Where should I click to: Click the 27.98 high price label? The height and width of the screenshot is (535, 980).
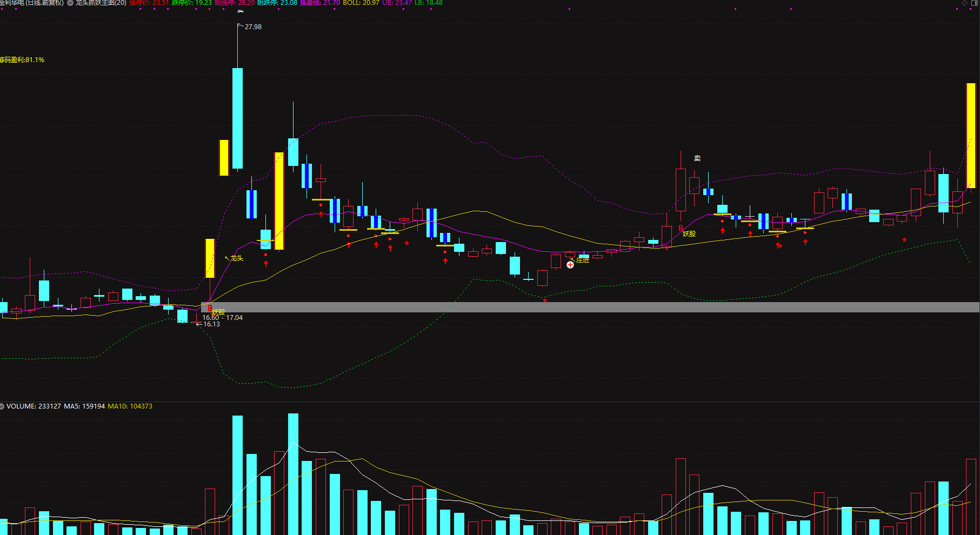pyautogui.click(x=253, y=26)
